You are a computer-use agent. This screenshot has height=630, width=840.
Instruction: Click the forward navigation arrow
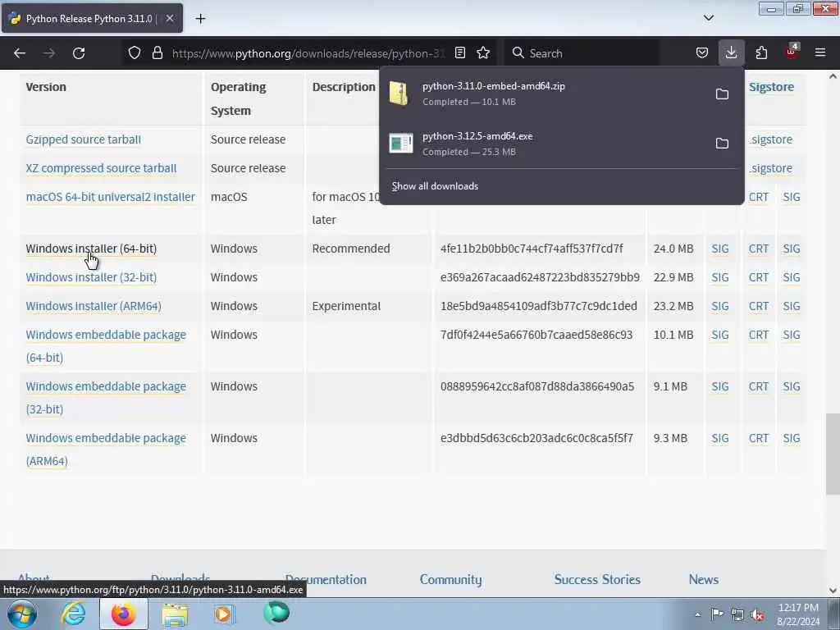(x=49, y=53)
